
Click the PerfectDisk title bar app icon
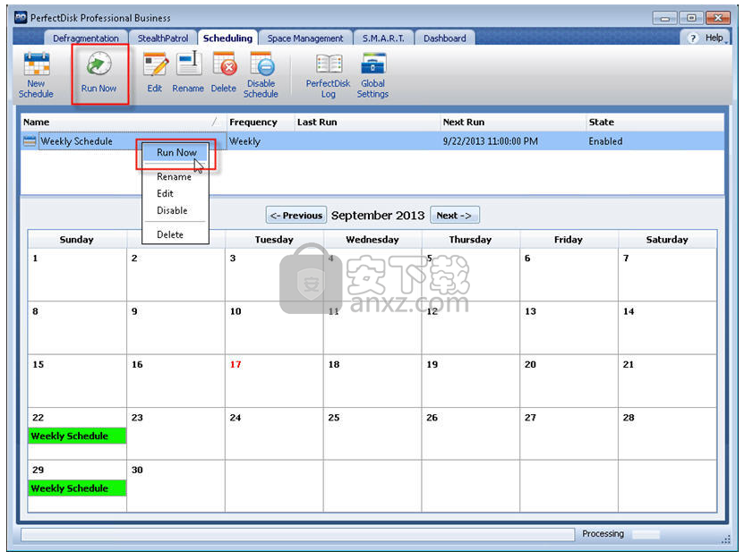(x=21, y=18)
